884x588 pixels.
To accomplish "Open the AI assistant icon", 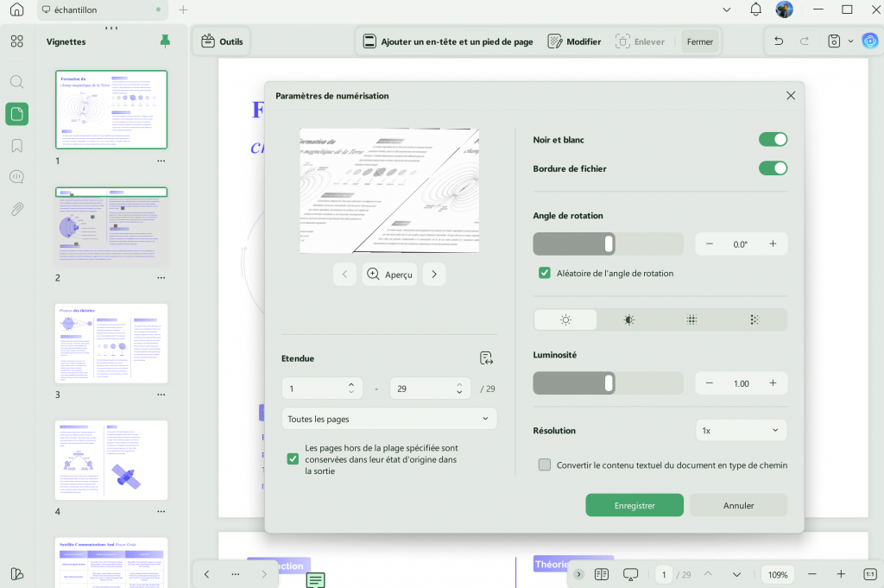I will tap(870, 41).
